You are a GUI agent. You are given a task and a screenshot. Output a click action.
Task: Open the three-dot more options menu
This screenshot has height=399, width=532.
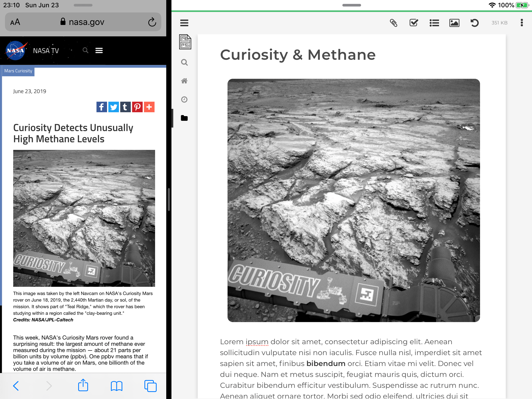tap(522, 23)
